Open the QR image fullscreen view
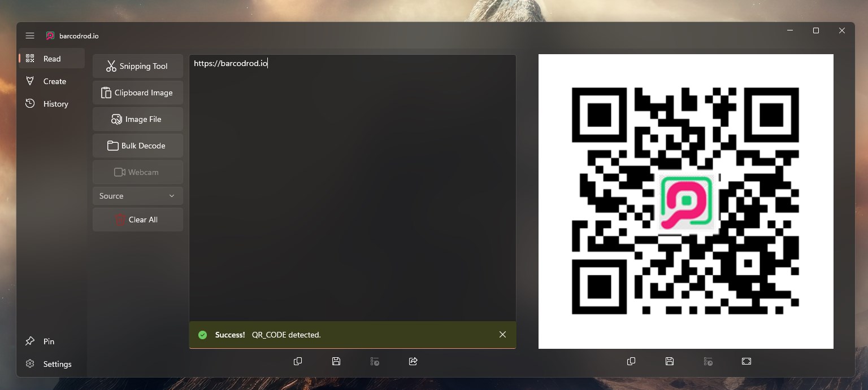 point(747,361)
